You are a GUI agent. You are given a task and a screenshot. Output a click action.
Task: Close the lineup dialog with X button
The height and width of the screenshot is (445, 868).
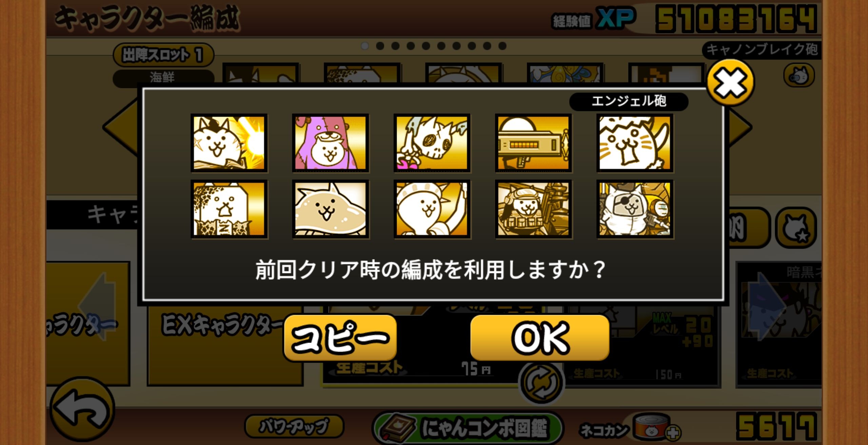[x=730, y=82]
